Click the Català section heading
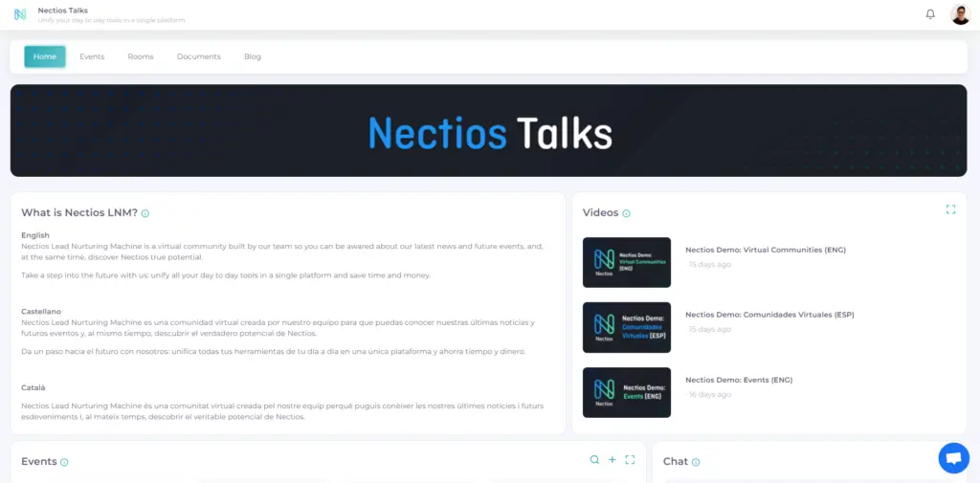 pyautogui.click(x=33, y=388)
